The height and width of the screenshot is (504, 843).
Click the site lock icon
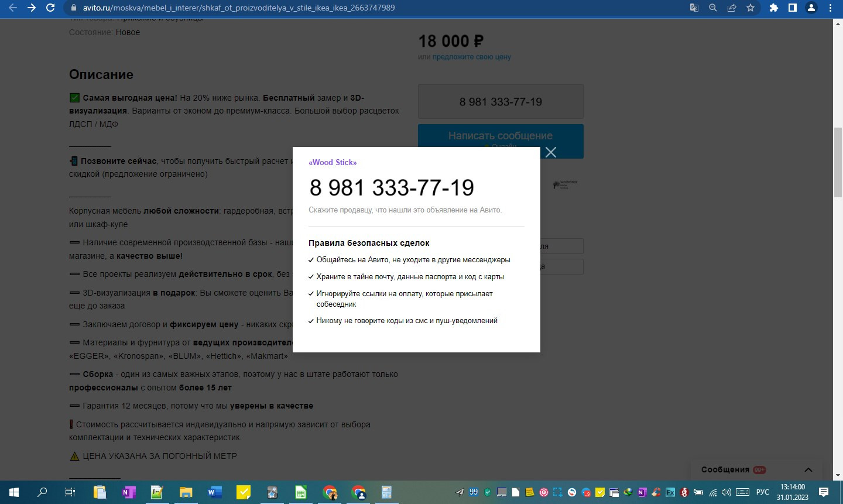(74, 8)
